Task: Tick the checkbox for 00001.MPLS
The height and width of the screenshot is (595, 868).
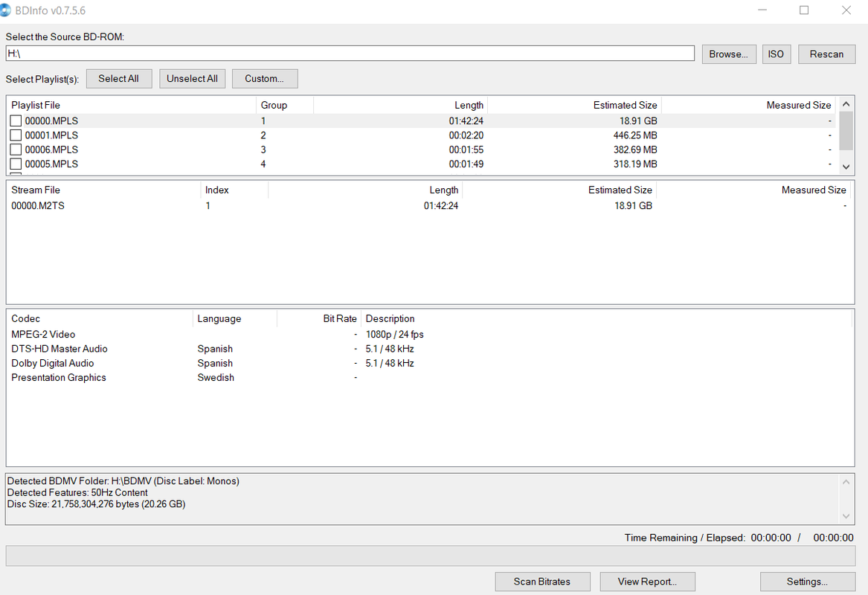Action: [x=16, y=135]
